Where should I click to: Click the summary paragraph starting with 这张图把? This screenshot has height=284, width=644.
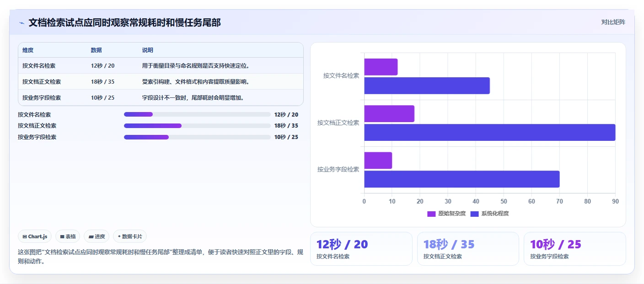[x=160, y=257]
